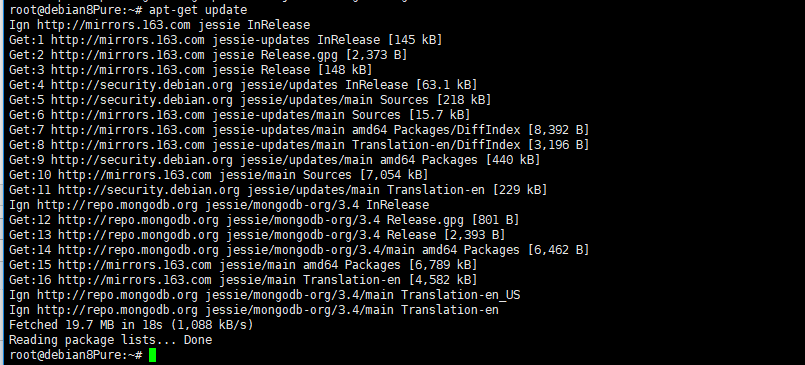Click the Get:7 Packages/DiffIndex [8,392 B] line

point(299,130)
